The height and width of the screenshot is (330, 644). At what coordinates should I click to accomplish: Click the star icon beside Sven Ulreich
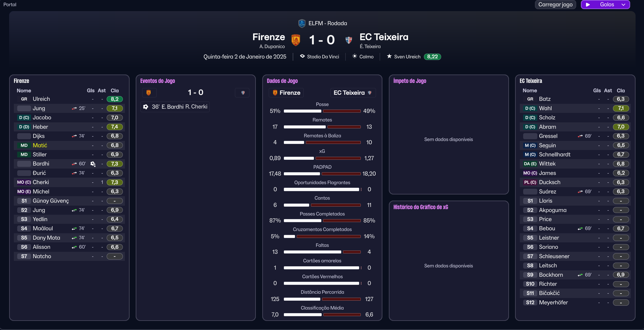(389, 56)
